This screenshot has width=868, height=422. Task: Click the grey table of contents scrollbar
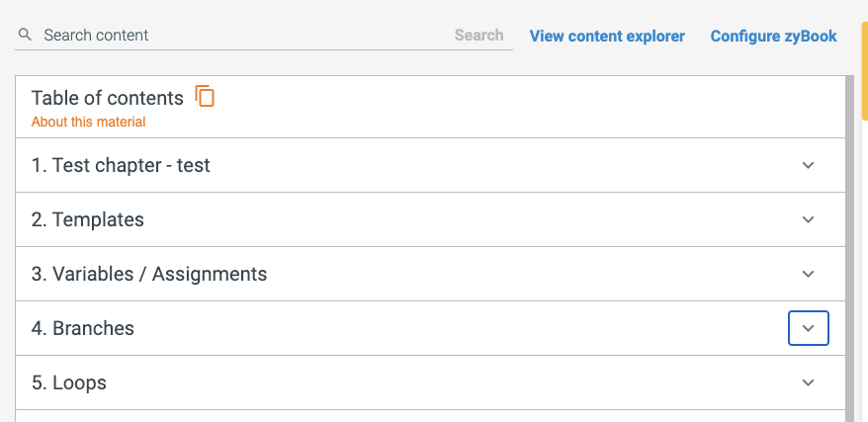point(850,249)
